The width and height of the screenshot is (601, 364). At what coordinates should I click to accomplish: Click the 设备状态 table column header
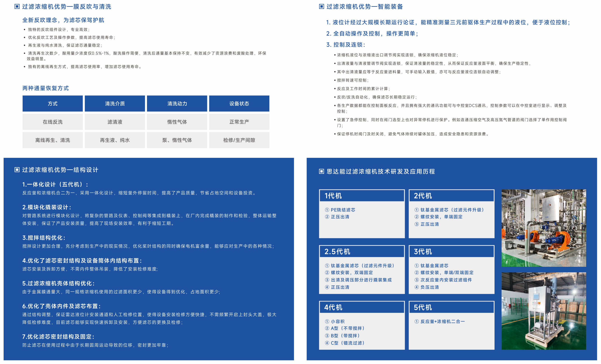tap(239, 103)
